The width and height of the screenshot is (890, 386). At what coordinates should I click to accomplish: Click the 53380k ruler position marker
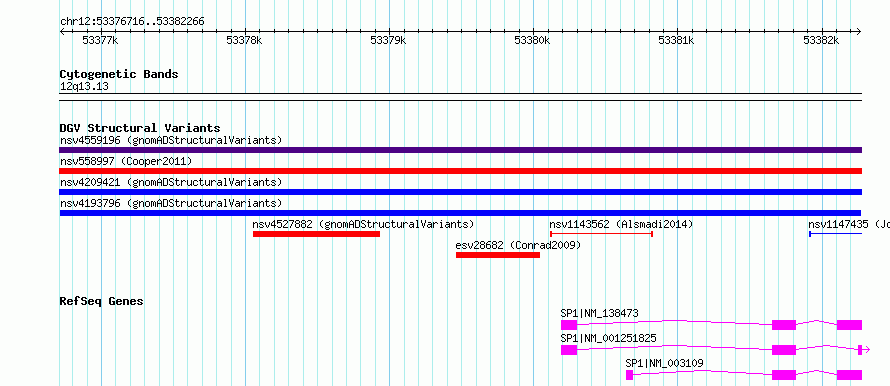click(533, 40)
